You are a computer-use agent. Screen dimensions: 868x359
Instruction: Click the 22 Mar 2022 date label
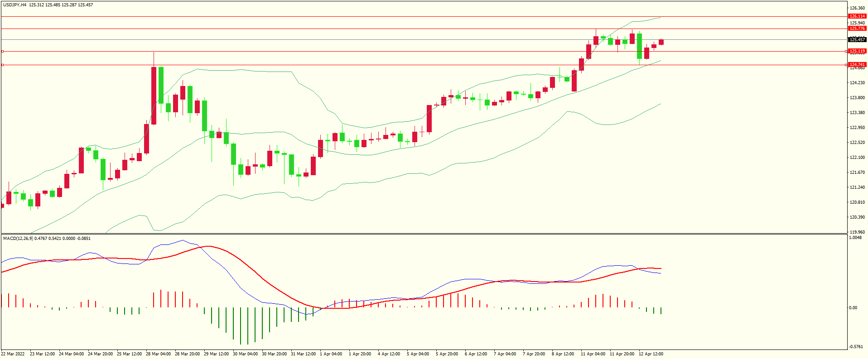tap(13, 354)
